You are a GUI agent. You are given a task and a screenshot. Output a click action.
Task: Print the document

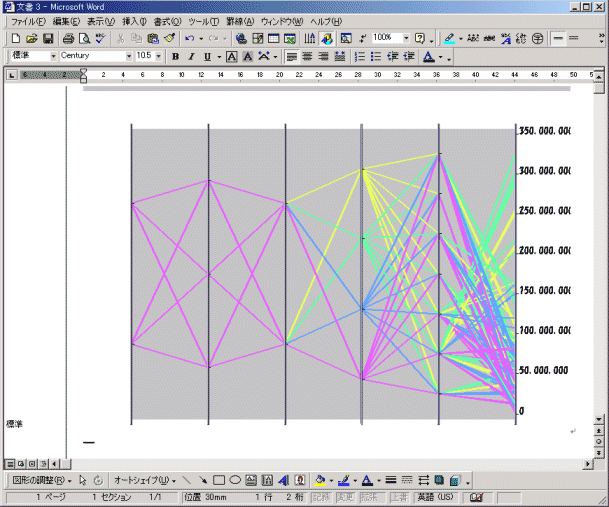click(68, 38)
